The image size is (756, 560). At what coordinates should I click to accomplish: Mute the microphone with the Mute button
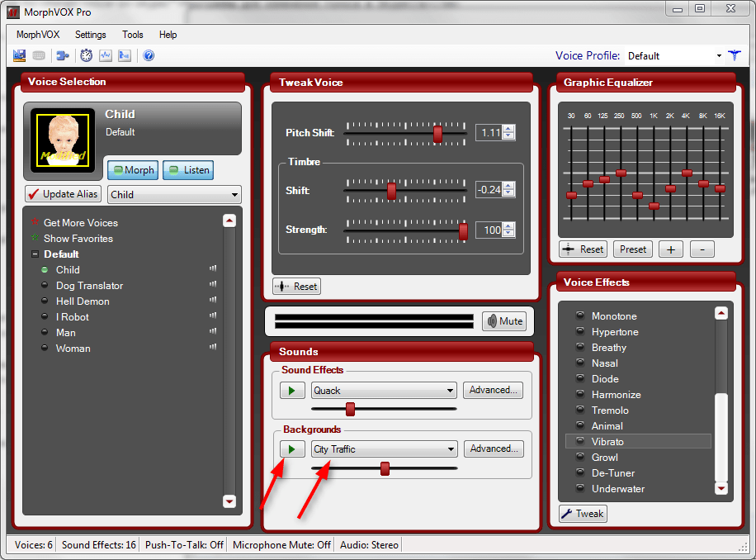(503, 321)
